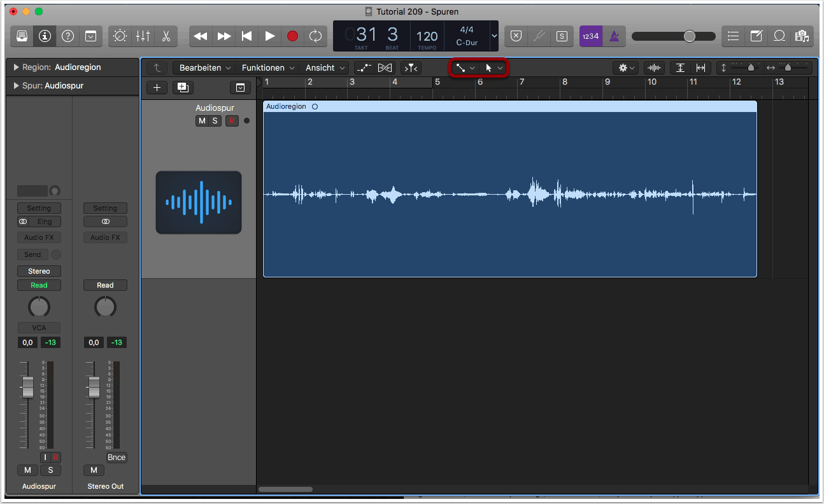Toggle the 1234 count-in button
824x504 pixels.
coord(590,36)
